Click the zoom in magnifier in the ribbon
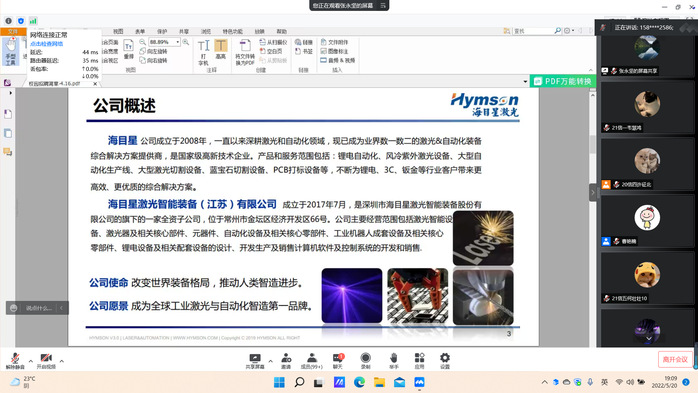The image size is (698, 393). pos(186,42)
